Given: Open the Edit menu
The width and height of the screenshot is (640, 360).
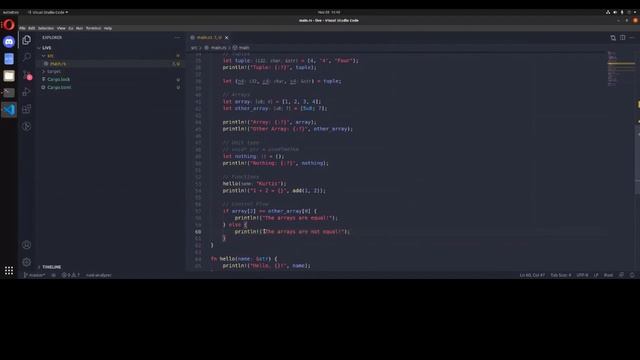Looking at the screenshot, I should point(31,28).
